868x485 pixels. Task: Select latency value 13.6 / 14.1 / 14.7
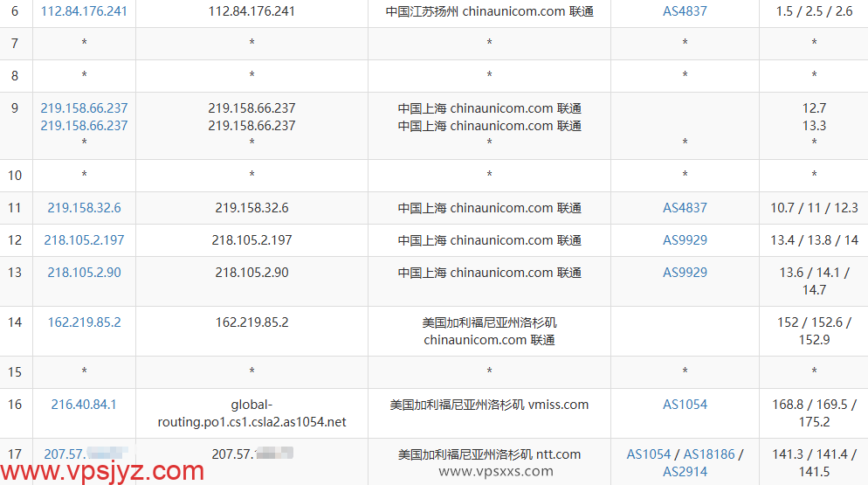pos(814,281)
